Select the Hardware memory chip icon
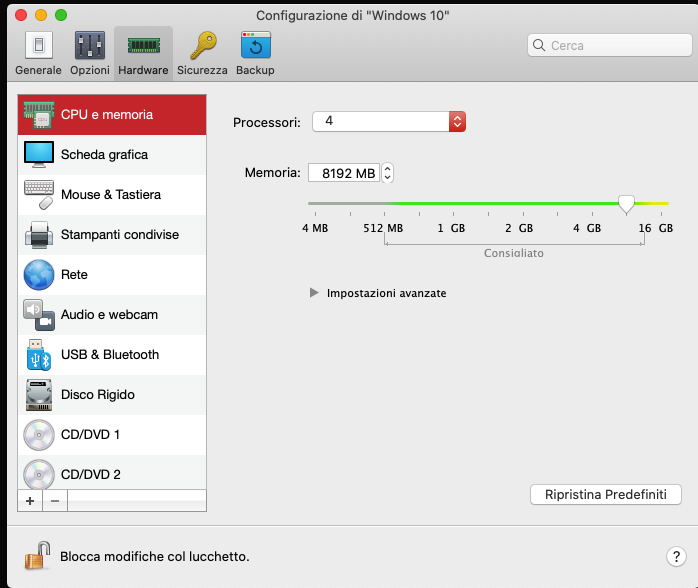The image size is (698, 588). click(144, 45)
